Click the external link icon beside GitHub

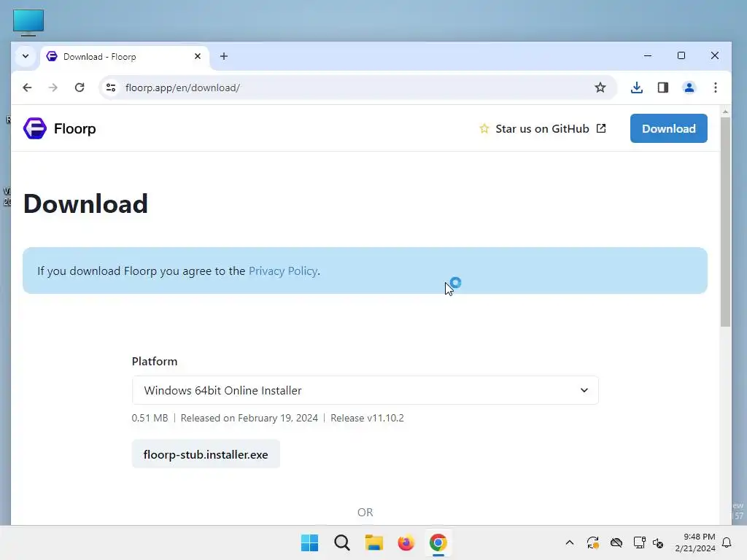(x=601, y=128)
